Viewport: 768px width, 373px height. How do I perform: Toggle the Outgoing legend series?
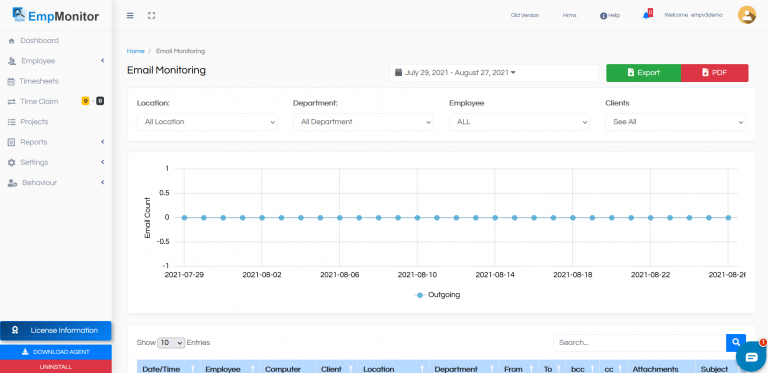point(437,295)
